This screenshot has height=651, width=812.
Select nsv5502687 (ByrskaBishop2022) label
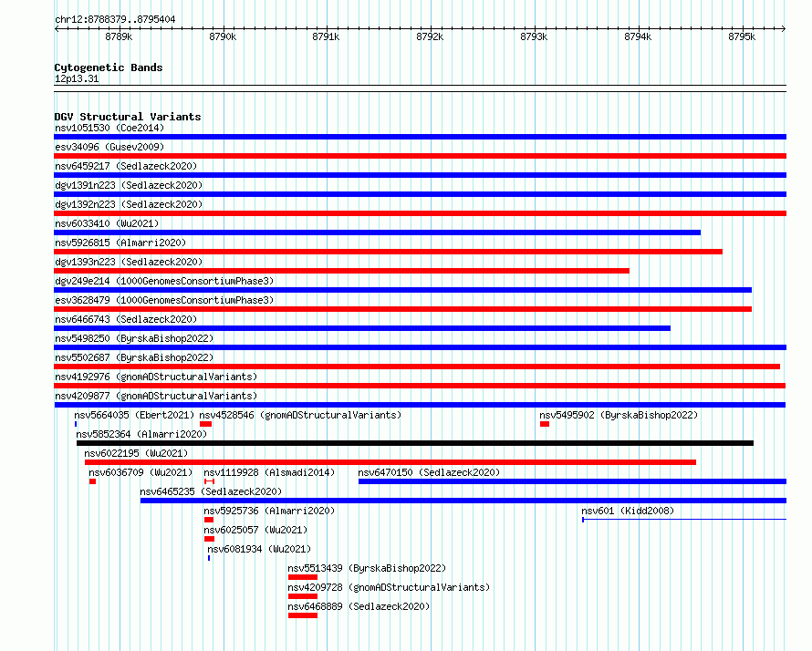coord(134,357)
